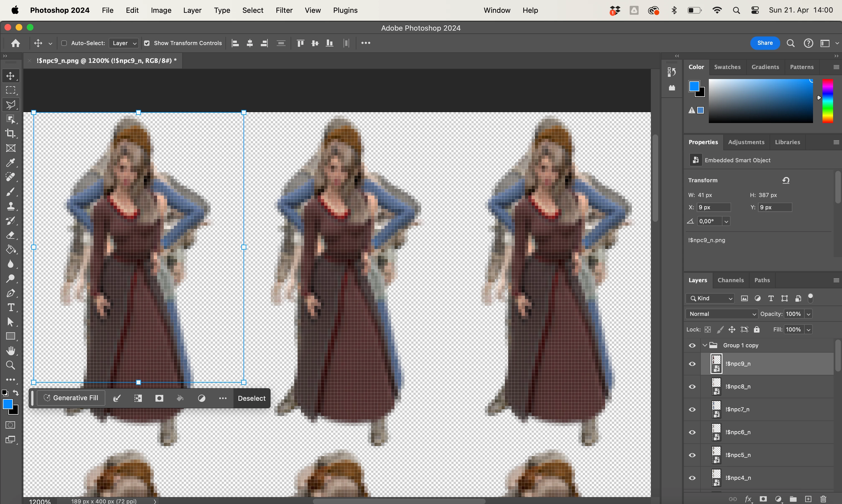
Task: Open the Normal blend mode dropdown
Action: [722, 314]
